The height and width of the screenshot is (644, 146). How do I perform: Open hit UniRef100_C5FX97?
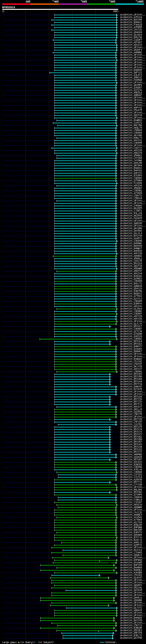point(131,422)
